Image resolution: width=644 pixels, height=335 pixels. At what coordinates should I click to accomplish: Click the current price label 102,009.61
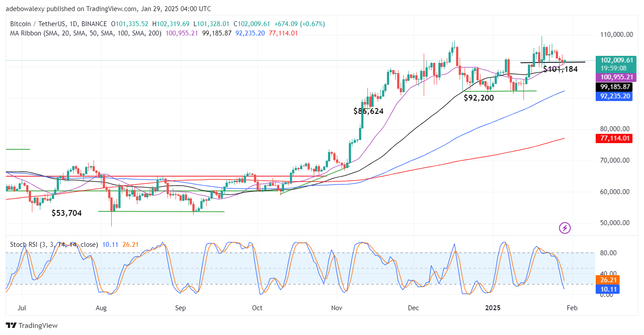point(615,60)
